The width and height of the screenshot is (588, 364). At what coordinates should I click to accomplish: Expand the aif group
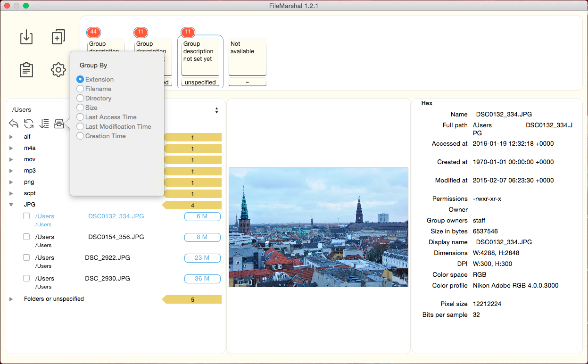tap(11, 137)
